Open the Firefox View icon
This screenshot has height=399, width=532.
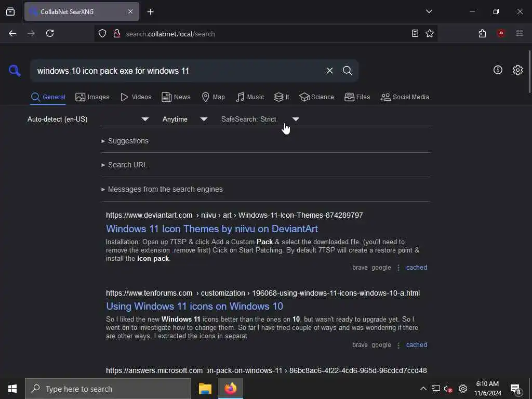(10, 11)
